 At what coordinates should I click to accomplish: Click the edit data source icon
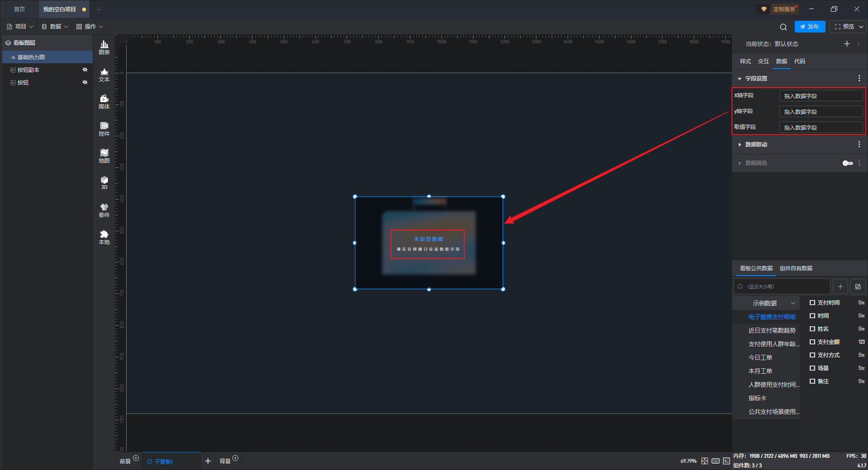click(x=858, y=287)
